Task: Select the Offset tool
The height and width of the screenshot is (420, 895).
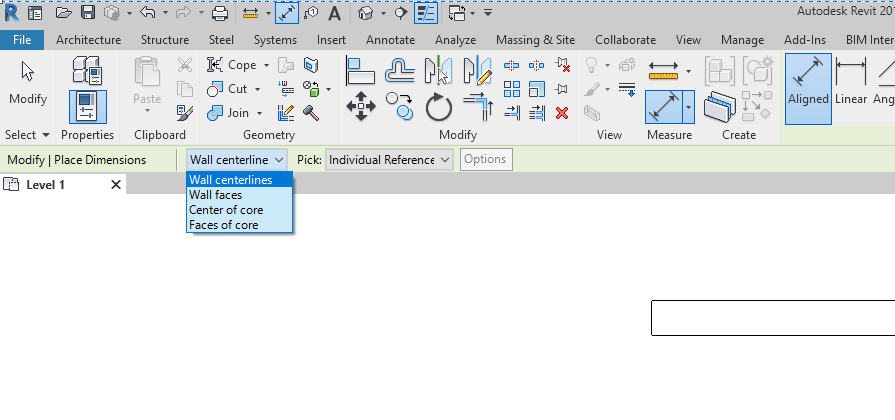Action: [x=400, y=71]
